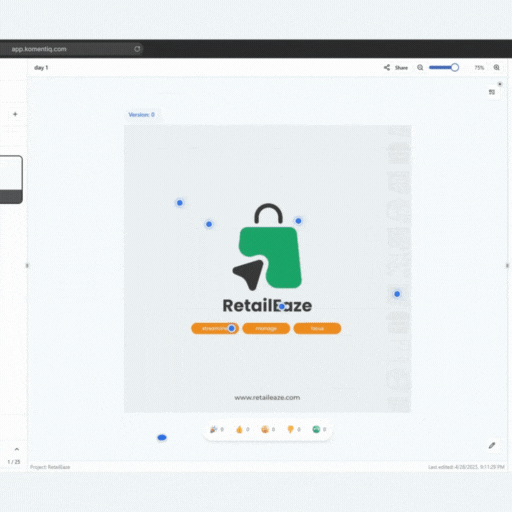Collapse the left panel handle
The image size is (512, 512).
[27, 266]
